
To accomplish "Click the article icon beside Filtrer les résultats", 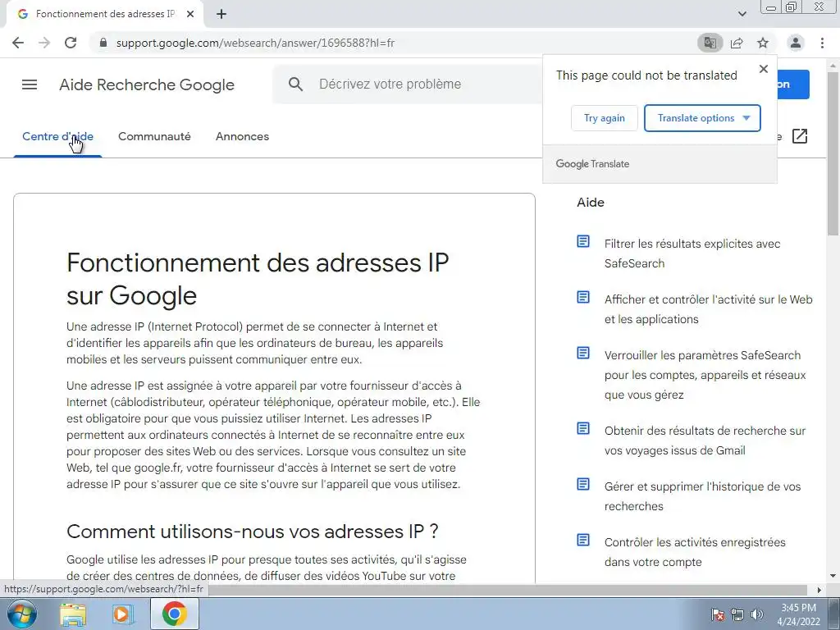I will click(x=583, y=242).
